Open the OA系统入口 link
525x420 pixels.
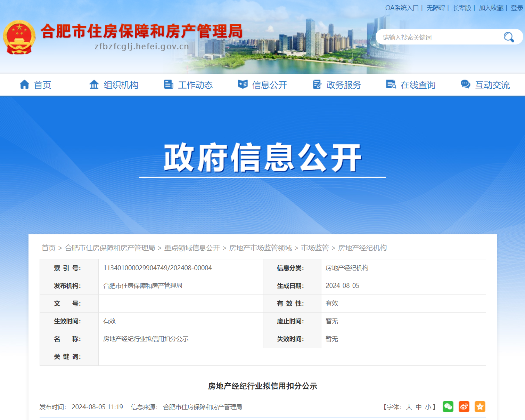click(x=402, y=8)
